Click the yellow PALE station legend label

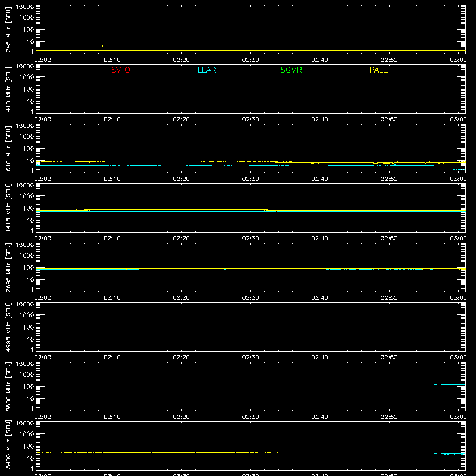pos(378,70)
